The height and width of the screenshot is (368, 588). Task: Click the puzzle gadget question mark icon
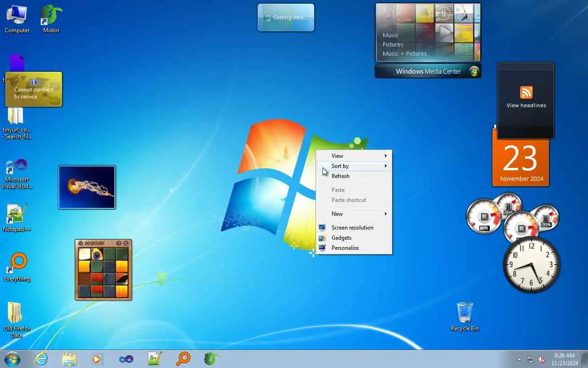[x=119, y=243]
